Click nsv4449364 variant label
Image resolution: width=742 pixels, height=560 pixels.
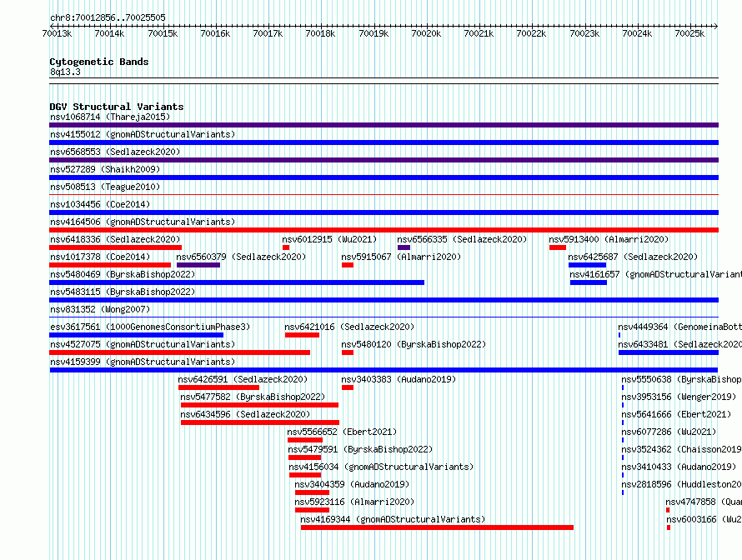[679, 327]
